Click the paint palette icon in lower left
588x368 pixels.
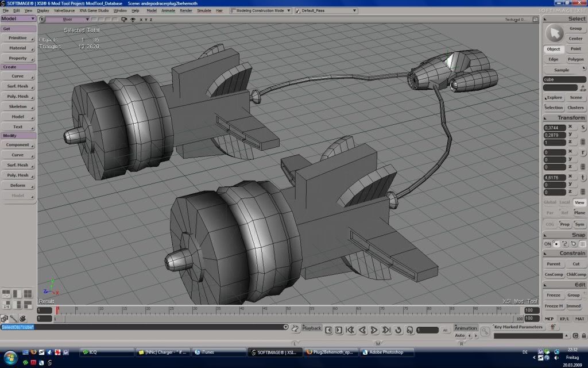[x=22, y=319]
